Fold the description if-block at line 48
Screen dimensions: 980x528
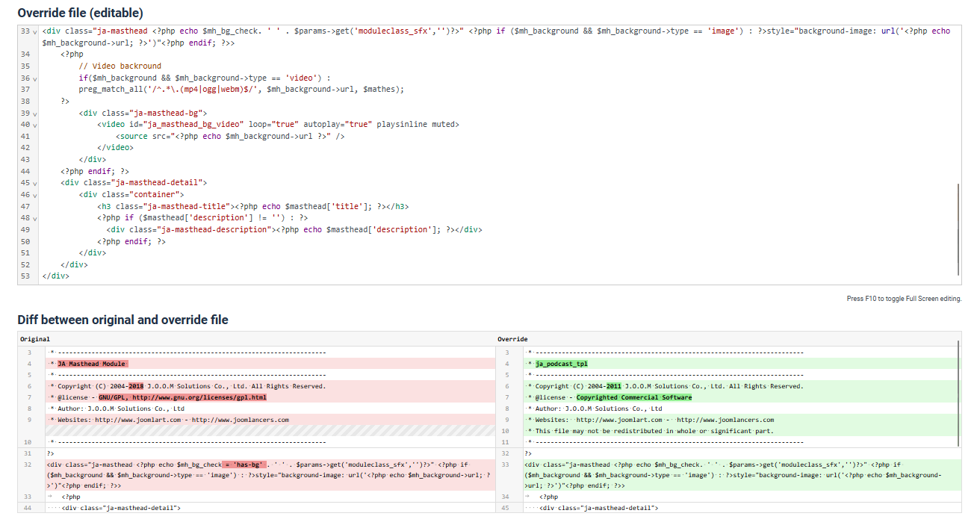click(35, 218)
